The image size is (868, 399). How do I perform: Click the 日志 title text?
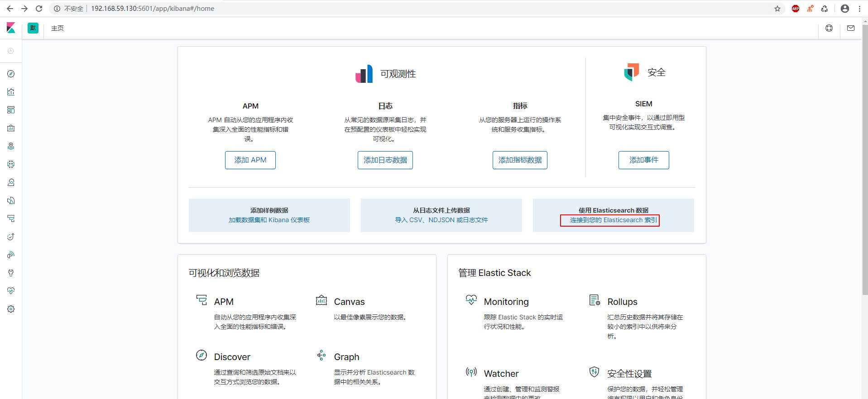point(385,106)
